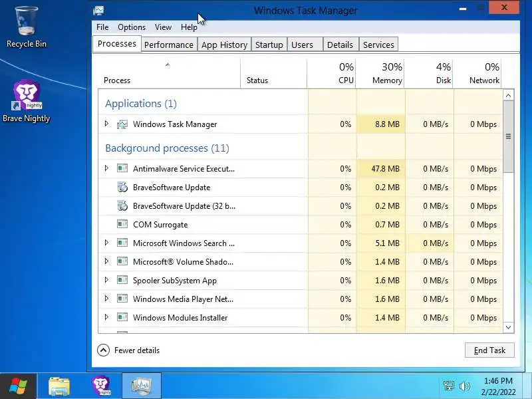Click the Antimalware Service Executable icon
The image size is (532, 399).
[122, 168]
